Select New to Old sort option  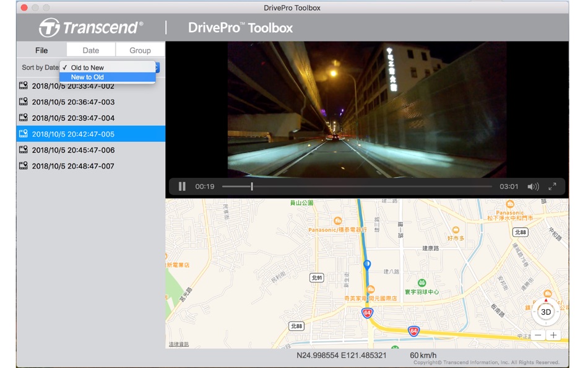(x=108, y=77)
